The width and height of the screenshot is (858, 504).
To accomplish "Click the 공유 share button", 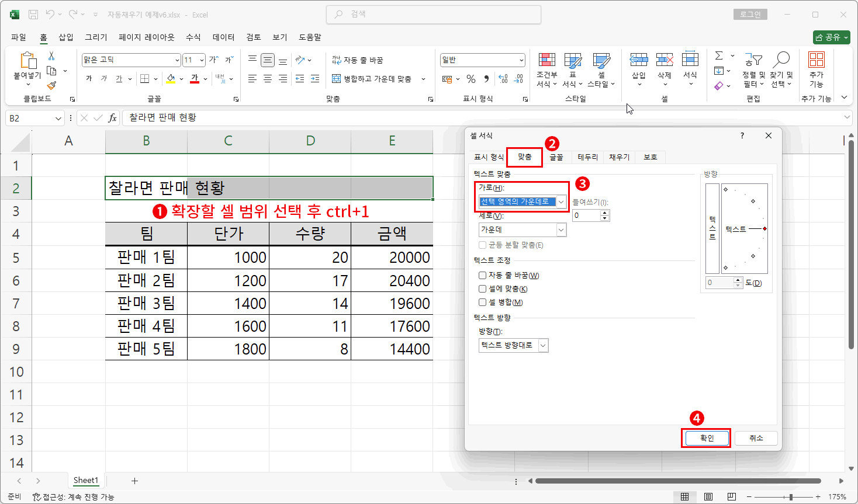I will tap(832, 37).
